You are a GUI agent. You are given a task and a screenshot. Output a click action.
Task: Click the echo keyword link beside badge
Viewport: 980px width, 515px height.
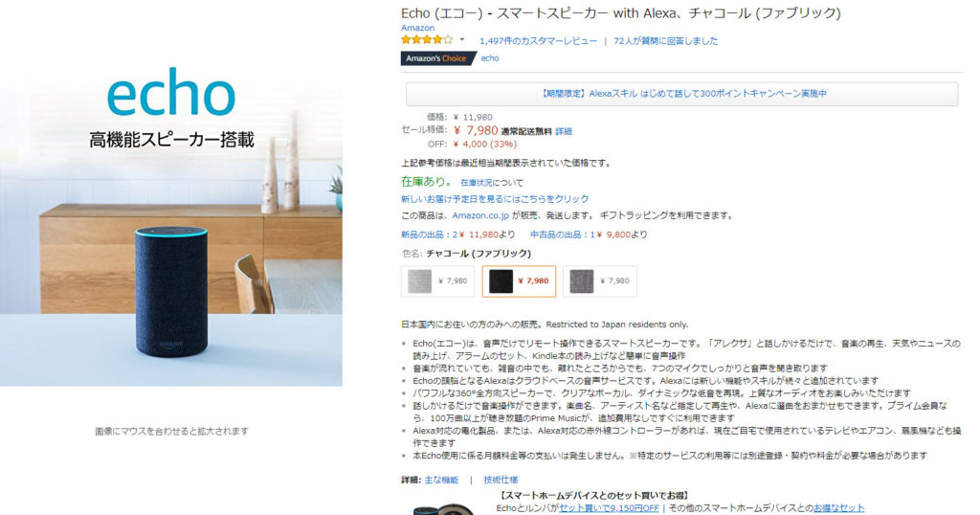[x=490, y=58]
